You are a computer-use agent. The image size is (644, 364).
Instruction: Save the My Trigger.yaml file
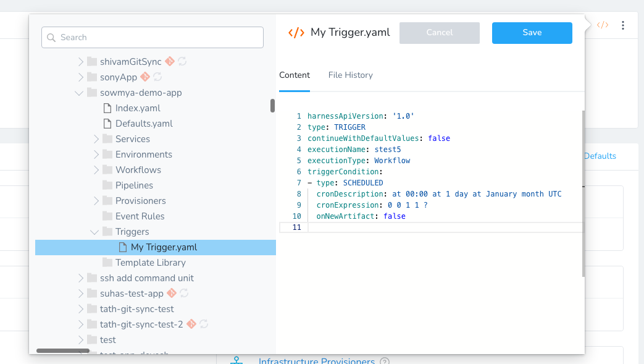pos(532,33)
